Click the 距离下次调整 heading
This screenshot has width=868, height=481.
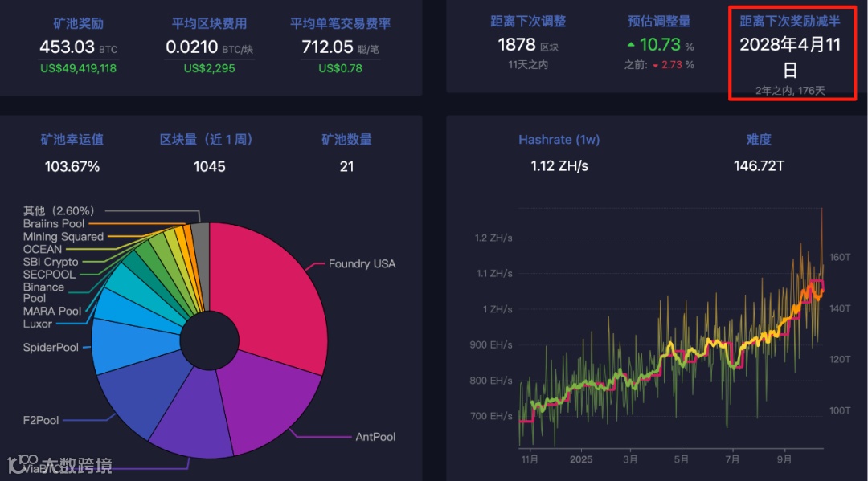(x=528, y=22)
